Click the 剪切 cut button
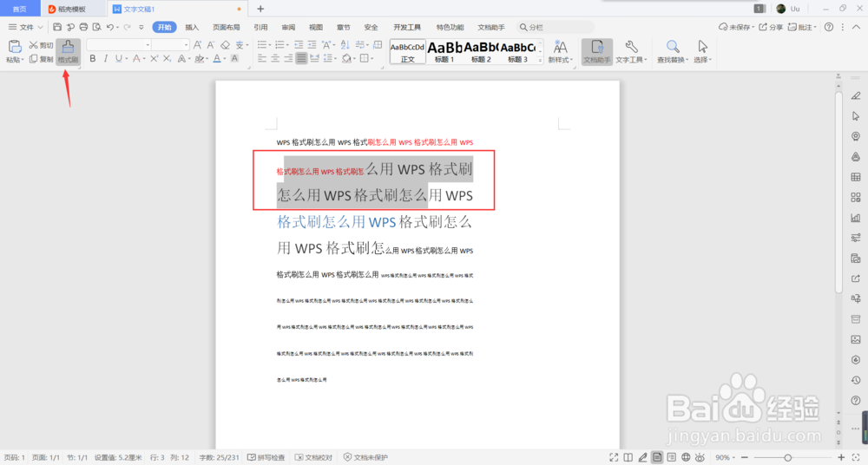 [x=42, y=45]
